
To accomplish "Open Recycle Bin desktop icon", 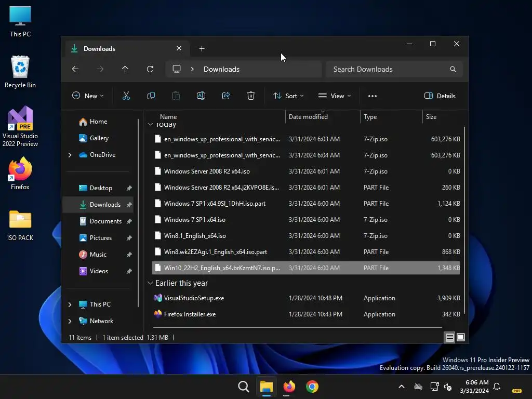I will pyautogui.click(x=20, y=72).
